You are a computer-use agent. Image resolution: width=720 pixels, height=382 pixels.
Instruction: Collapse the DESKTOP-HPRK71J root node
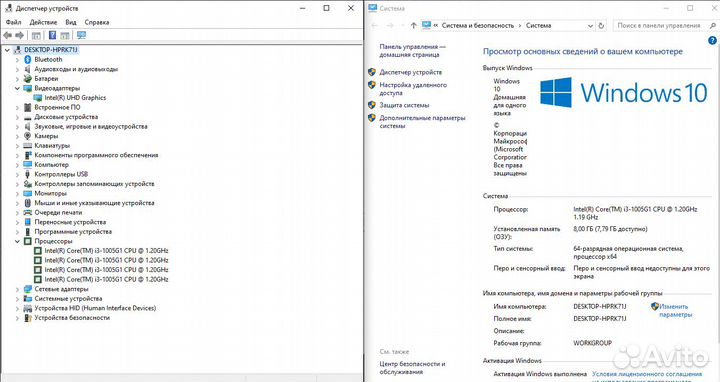[7, 50]
